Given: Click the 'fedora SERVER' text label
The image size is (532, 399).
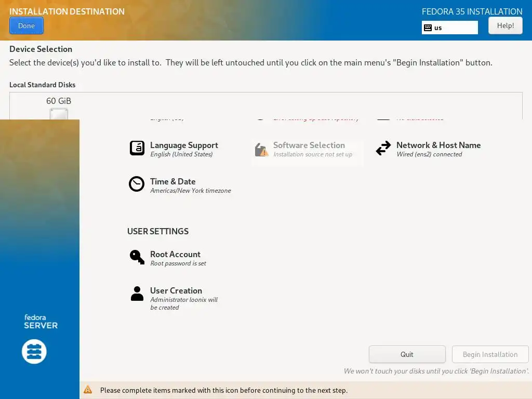Looking at the screenshot, I should [41, 322].
